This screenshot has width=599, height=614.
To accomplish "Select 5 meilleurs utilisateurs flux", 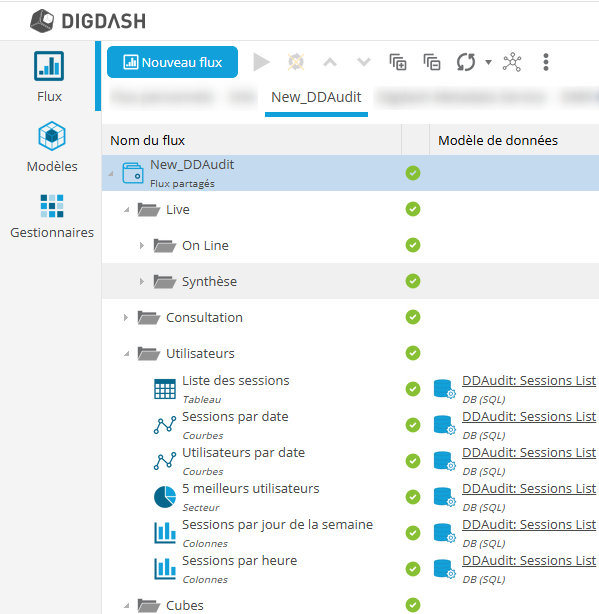I will (x=251, y=489).
